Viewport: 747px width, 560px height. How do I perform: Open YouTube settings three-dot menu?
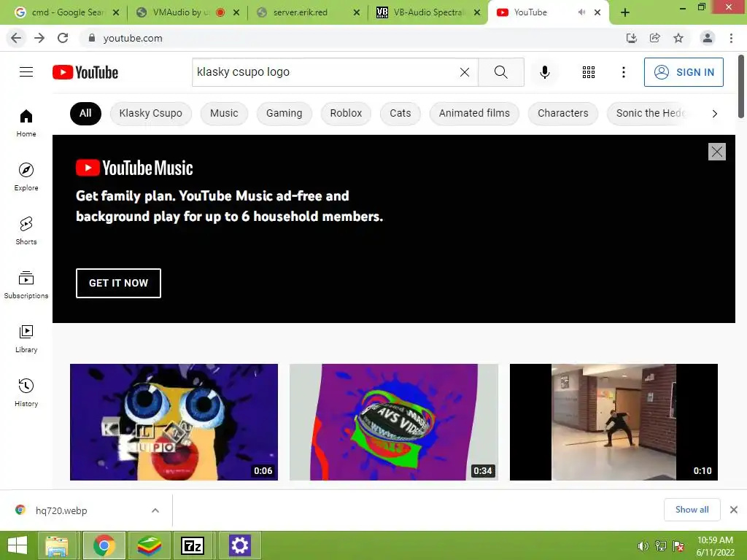click(623, 72)
